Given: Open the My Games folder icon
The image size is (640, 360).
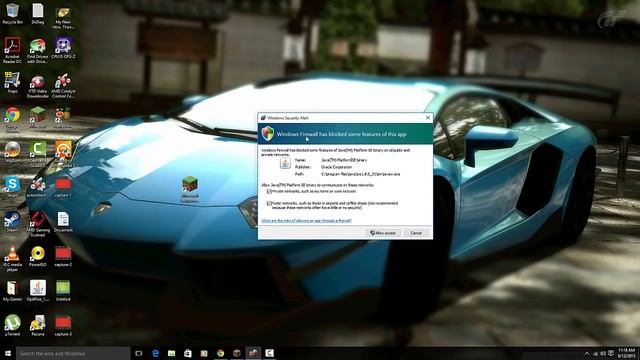Looking at the screenshot, I should pos(12,291).
